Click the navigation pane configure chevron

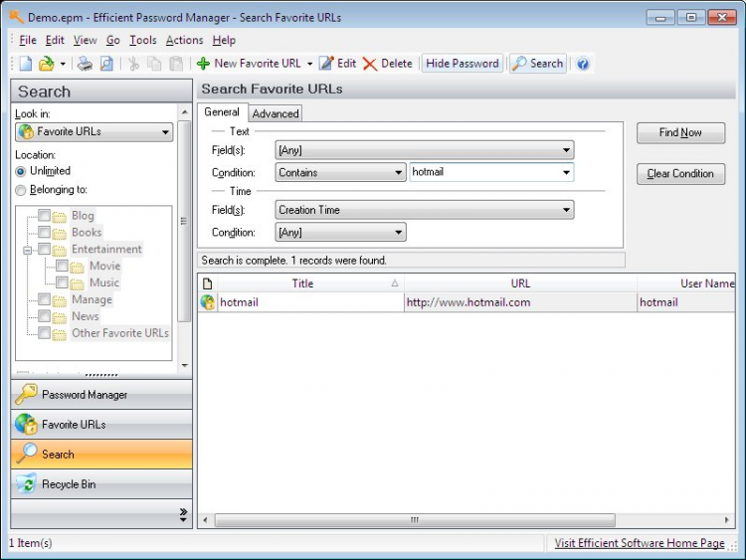184,514
